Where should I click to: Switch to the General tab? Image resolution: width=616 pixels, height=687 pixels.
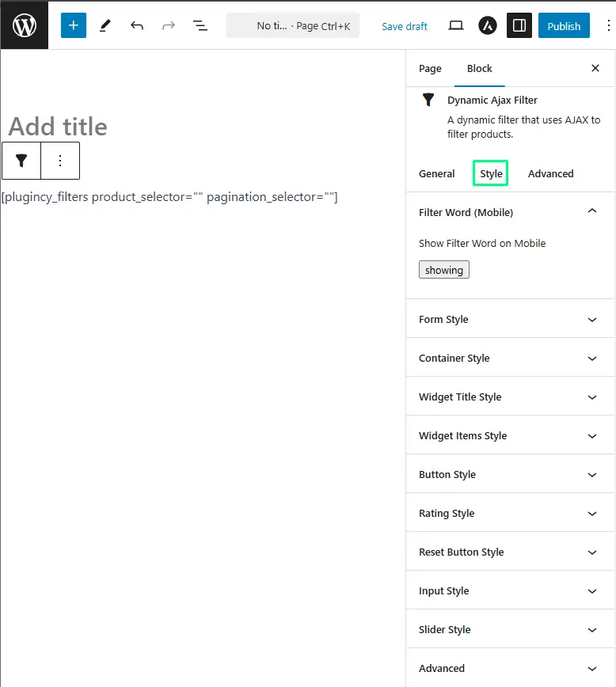pyautogui.click(x=437, y=173)
